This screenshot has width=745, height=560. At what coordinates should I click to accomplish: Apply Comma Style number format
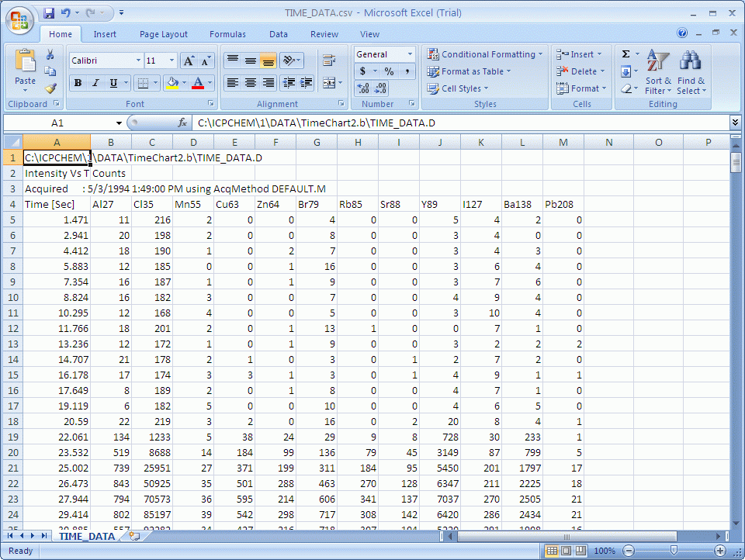(x=407, y=71)
